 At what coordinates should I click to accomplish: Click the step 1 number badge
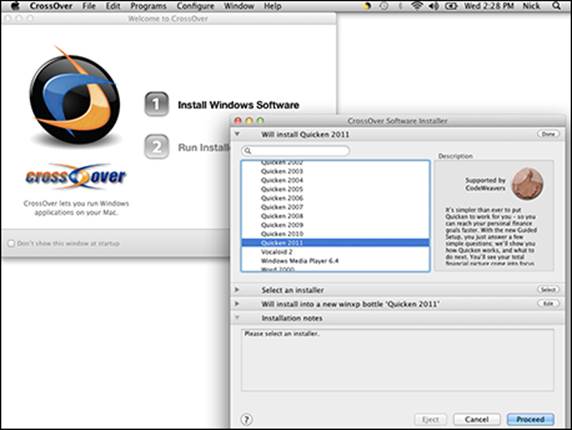pyautogui.click(x=156, y=104)
